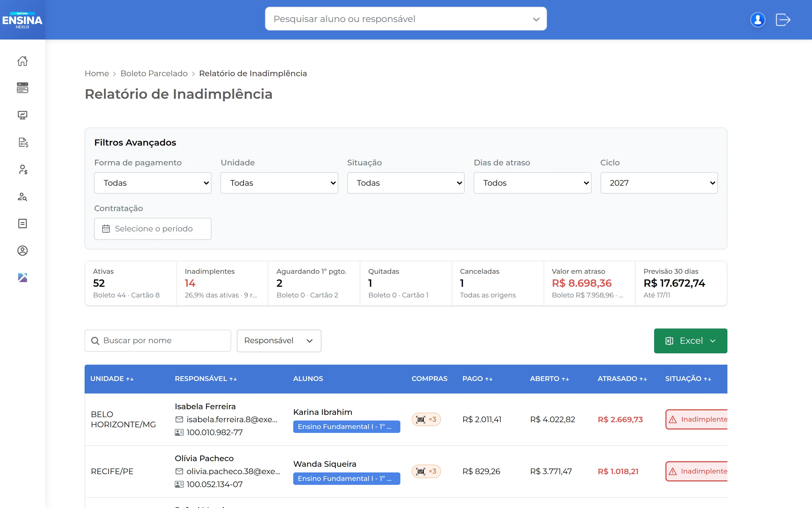This screenshot has height=508, width=812.
Task: Click the Selecione o período date field
Action: (x=153, y=229)
